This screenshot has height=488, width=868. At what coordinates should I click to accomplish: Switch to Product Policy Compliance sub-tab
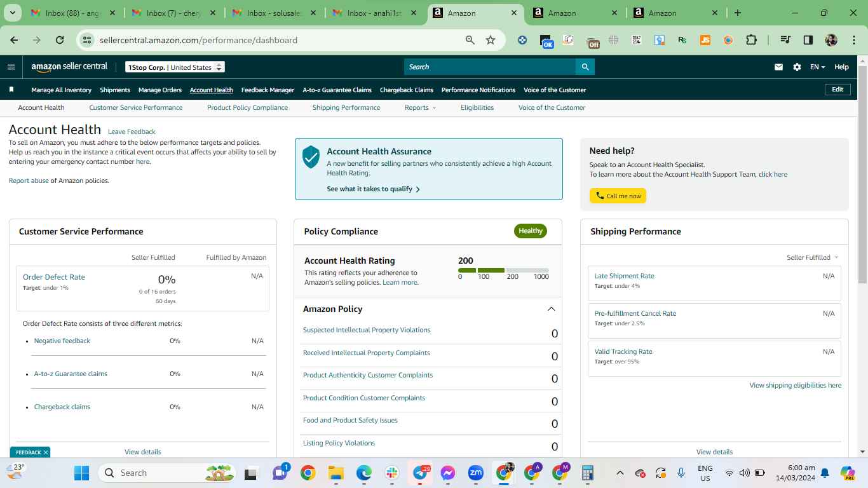[247, 107]
